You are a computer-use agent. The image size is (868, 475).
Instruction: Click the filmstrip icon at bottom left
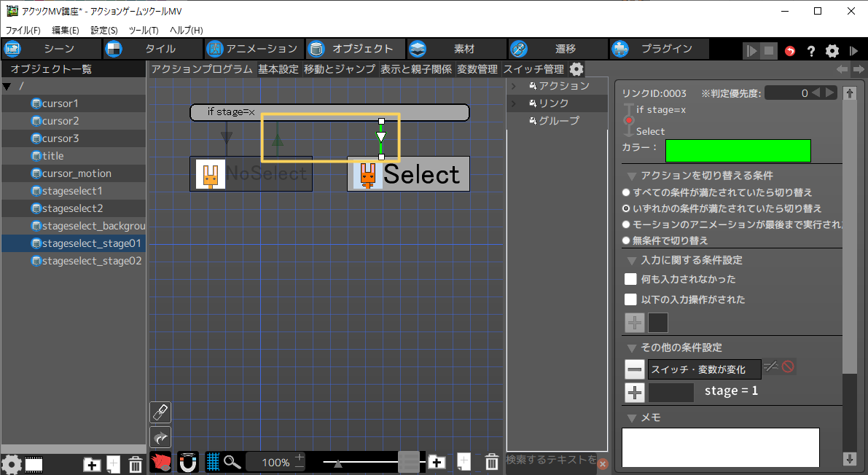coord(34,464)
